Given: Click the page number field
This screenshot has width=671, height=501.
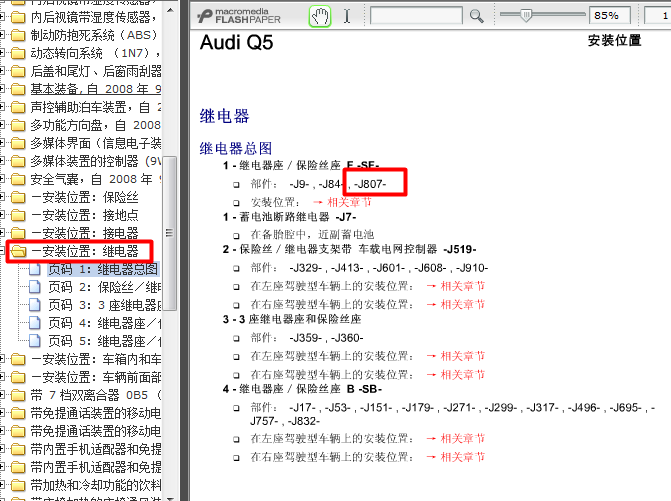Looking at the screenshot, I should 658,16.
